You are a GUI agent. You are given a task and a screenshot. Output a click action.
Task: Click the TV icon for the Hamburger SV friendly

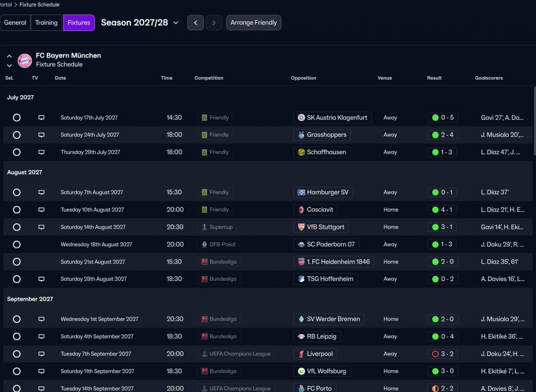pos(41,192)
